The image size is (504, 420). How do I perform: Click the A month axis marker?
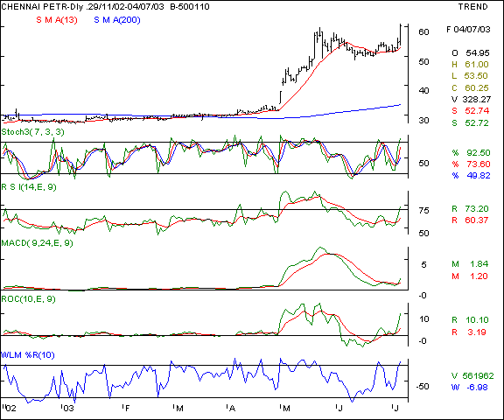coord(231,409)
